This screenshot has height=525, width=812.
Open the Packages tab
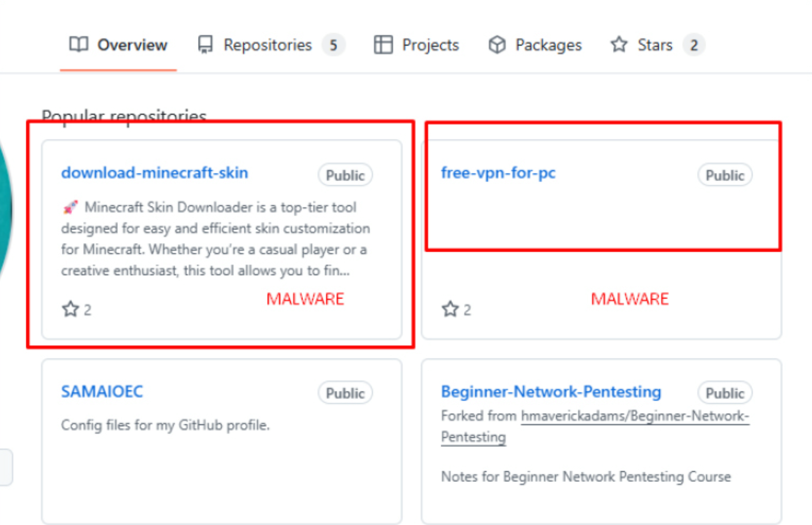(548, 45)
